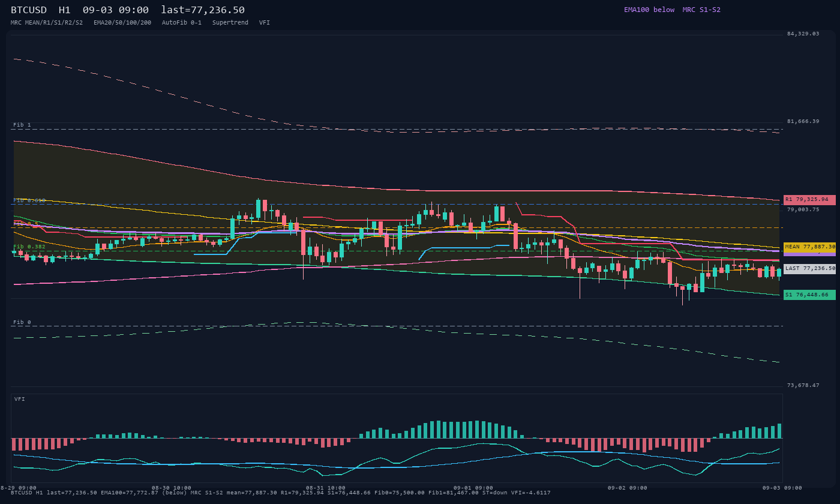Viewport: 840px width, 504px height.
Task: Click the "Fib 1" level label
Action: click(22, 125)
